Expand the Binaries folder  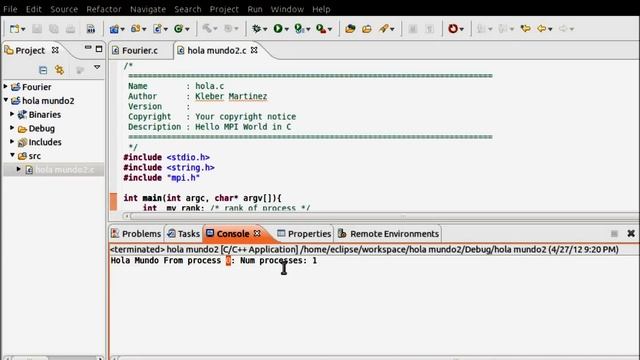(12, 114)
